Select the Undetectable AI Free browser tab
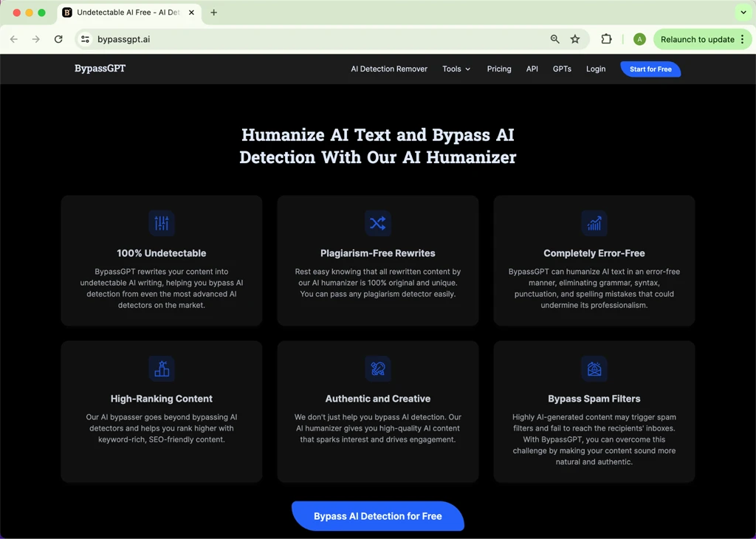The image size is (756, 539). tap(128, 13)
